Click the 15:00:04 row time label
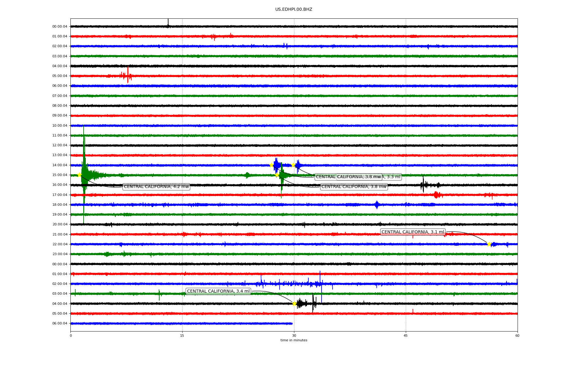Image resolution: width=588 pixels, height=368 pixels. (60, 175)
